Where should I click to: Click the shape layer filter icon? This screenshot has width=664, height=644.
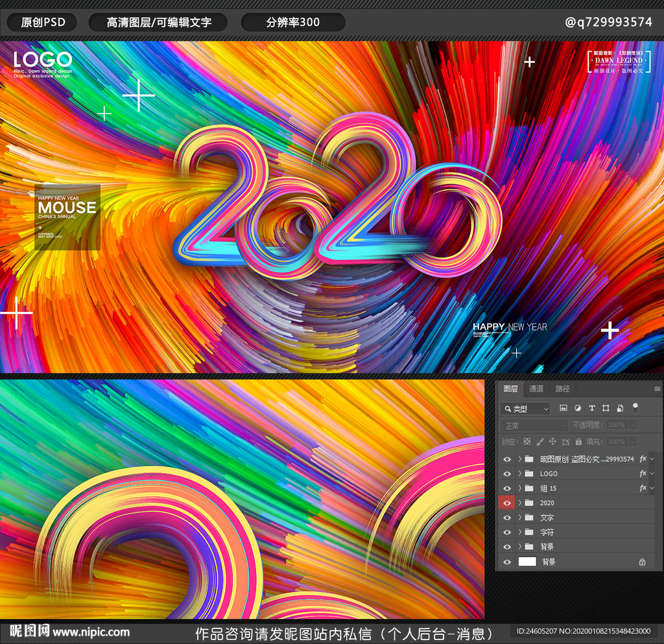606,408
